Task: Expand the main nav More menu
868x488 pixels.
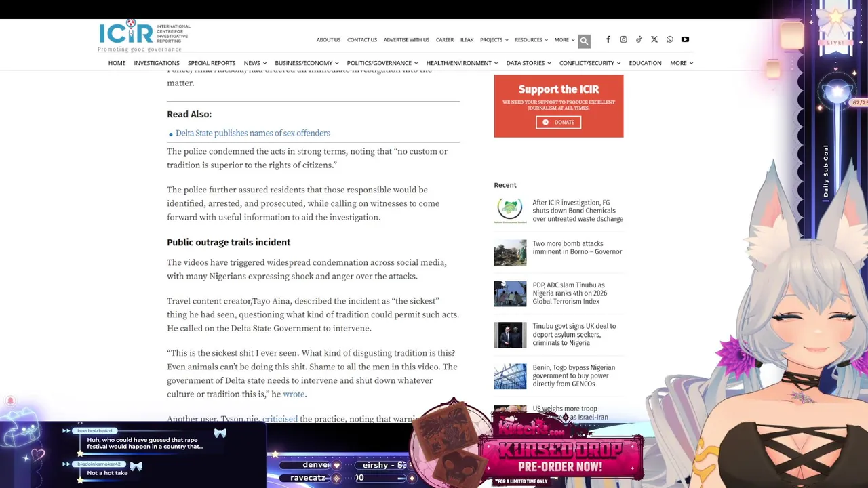Action: (x=682, y=63)
